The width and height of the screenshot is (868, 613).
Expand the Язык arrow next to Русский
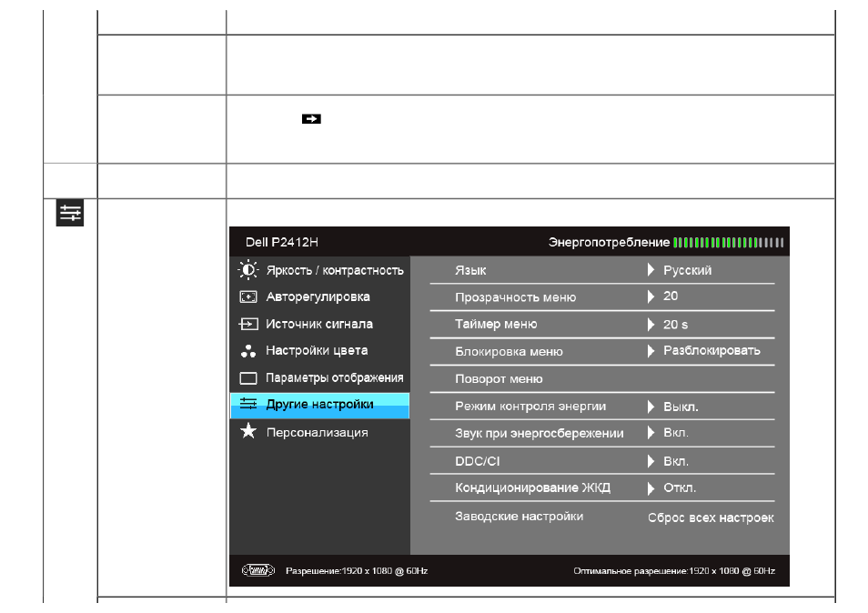pos(651,270)
